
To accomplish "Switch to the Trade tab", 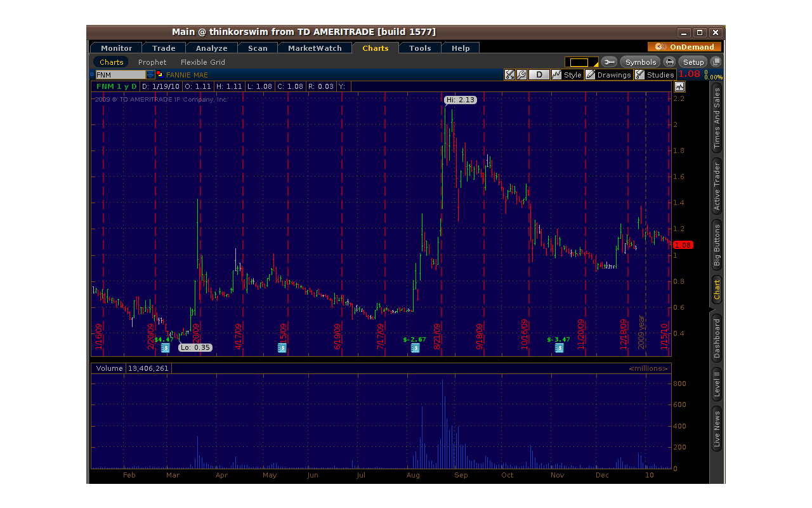I will point(164,48).
